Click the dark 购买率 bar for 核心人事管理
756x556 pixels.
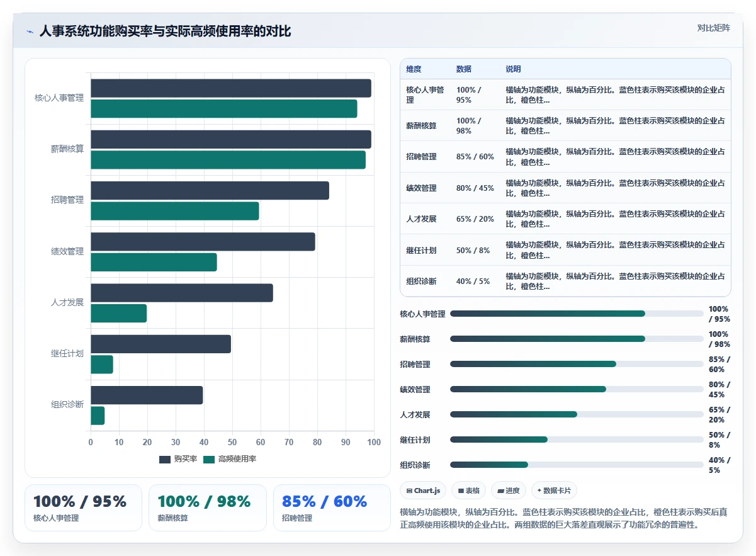click(x=231, y=88)
